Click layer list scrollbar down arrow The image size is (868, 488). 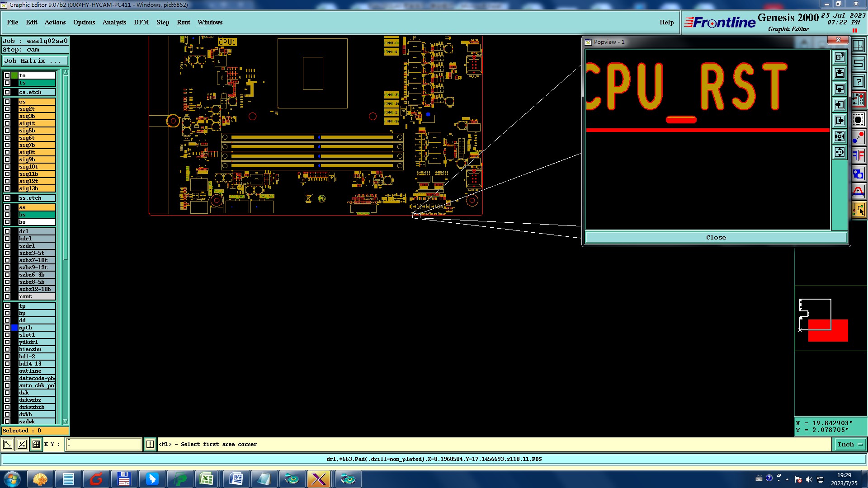click(x=66, y=421)
